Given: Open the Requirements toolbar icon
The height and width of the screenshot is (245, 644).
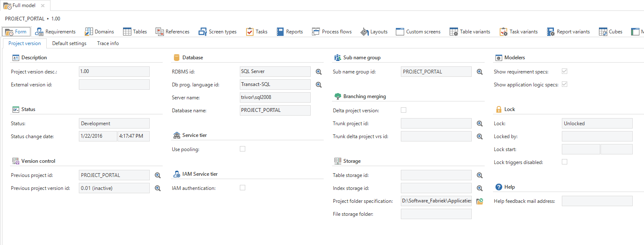Looking at the screenshot, I should [x=40, y=32].
